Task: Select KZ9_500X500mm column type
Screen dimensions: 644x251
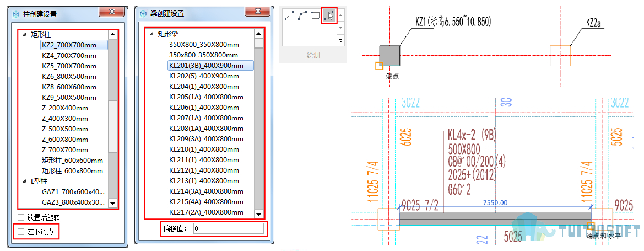Action: pos(69,98)
